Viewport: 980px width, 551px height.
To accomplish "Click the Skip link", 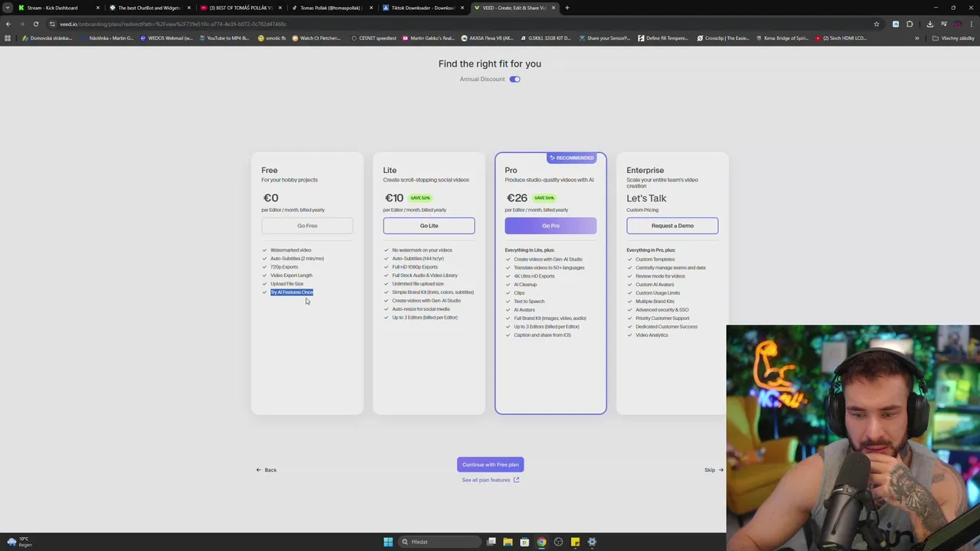I will (714, 470).
